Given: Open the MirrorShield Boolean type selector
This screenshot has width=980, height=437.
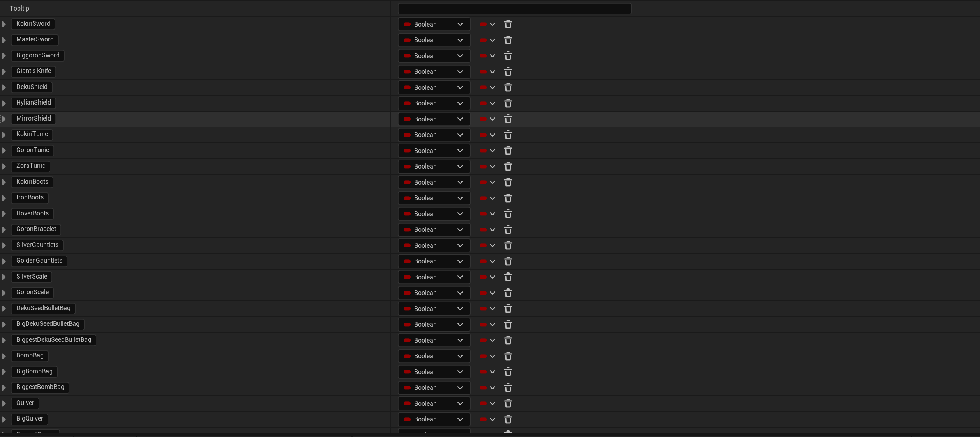Looking at the screenshot, I should [x=434, y=119].
